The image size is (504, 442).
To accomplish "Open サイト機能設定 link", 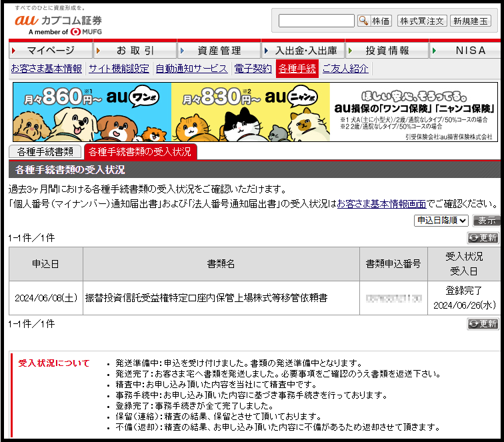I will [119, 69].
